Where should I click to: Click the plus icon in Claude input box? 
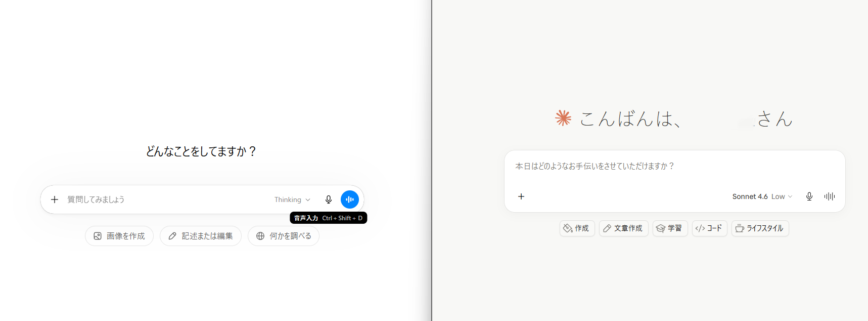pos(521,196)
